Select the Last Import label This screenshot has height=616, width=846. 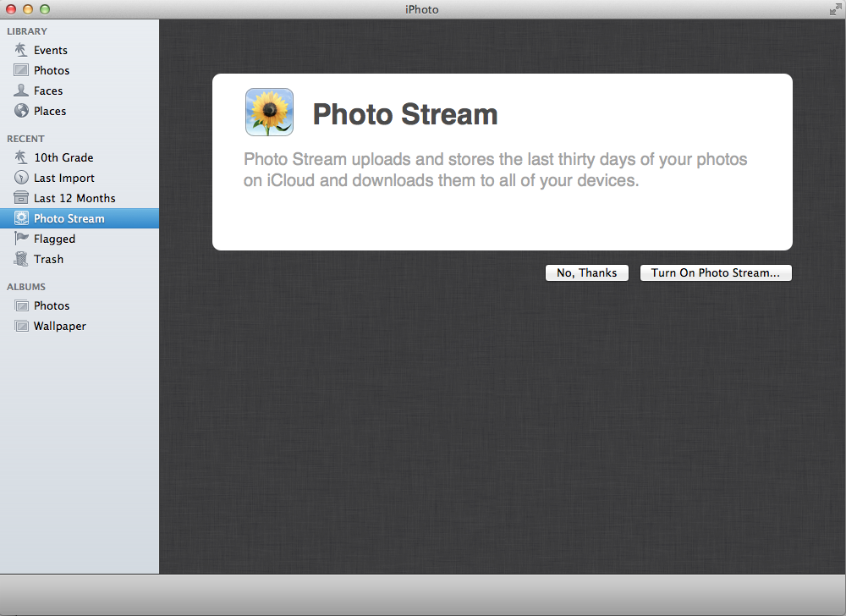tap(63, 178)
